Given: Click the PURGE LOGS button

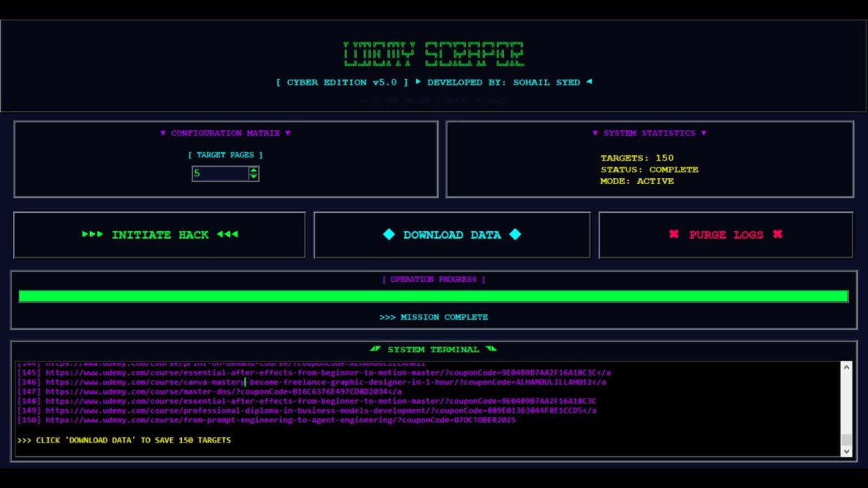Looking at the screenshot, I should (x=726, y=235).
